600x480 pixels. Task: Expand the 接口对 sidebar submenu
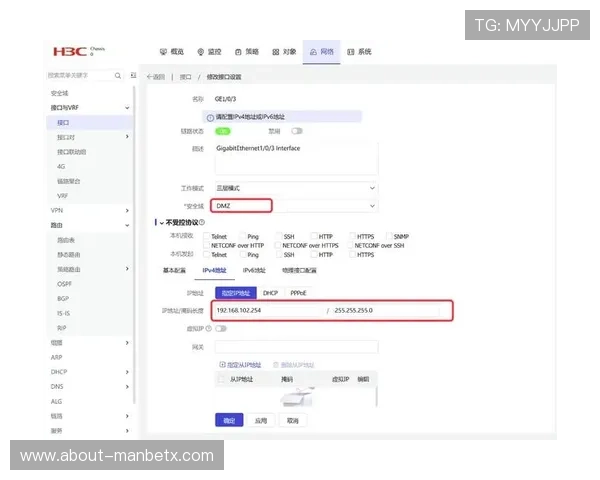pos(127,137)
